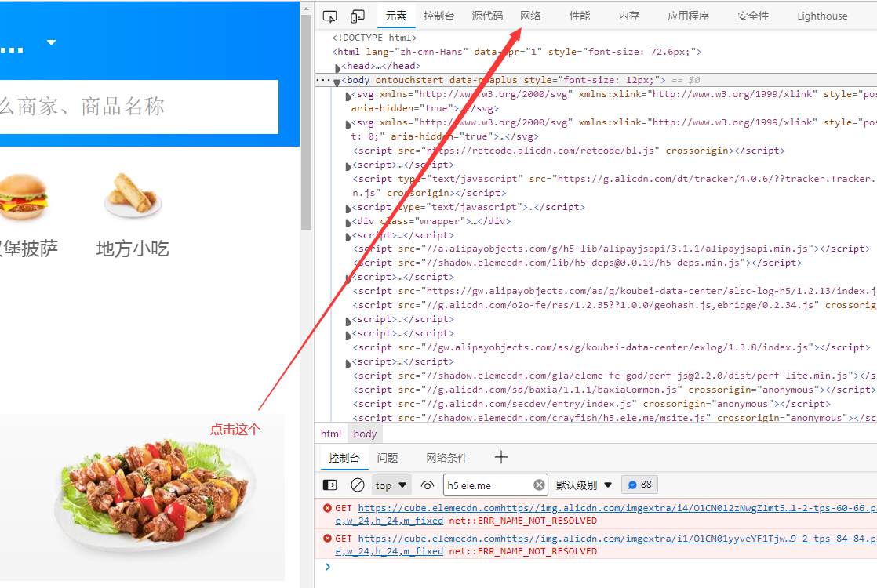
Task: Click the 88 console messages bubble icon
Action: pyautogui.click(x=639, y=485)
